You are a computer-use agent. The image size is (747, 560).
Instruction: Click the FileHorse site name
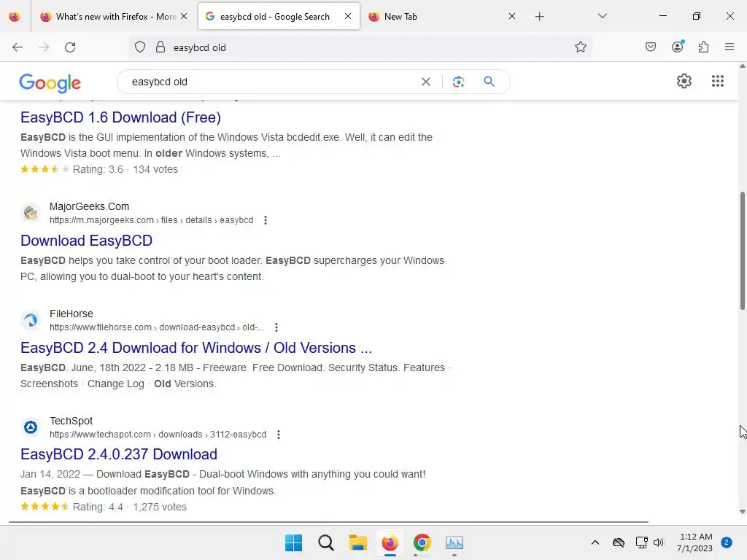[x=71, y=314]
